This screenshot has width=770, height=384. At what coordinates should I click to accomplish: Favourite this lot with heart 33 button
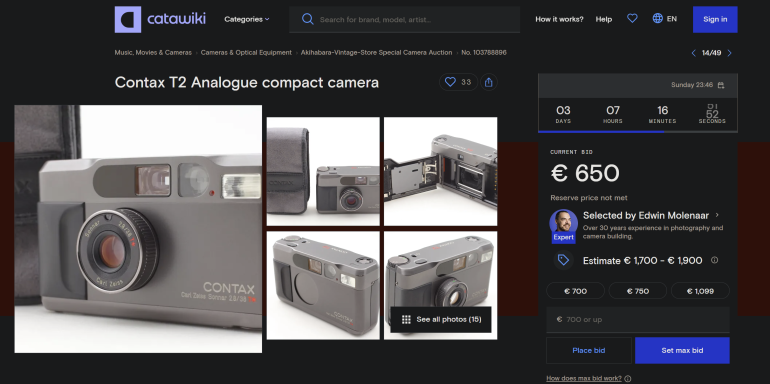tap(458, 82)
